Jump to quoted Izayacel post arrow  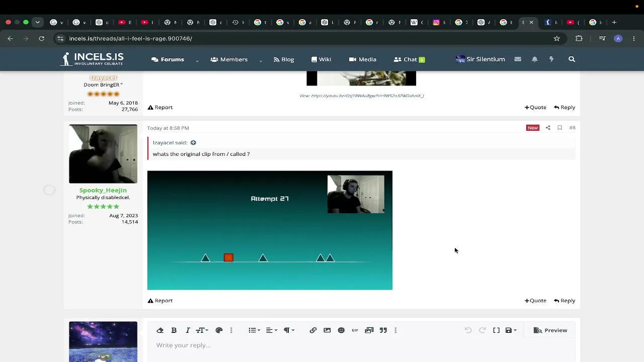pyautogui.click(x=193, y=143)
